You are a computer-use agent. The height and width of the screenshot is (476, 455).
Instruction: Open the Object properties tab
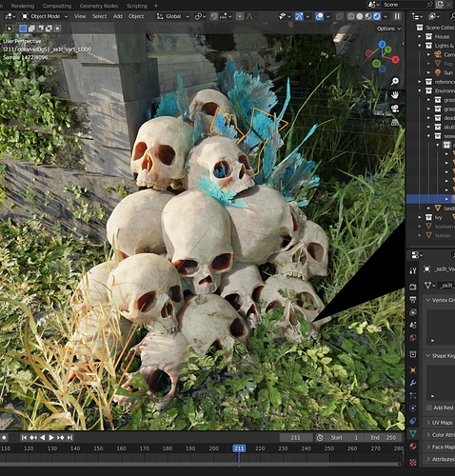pos(413,370)
